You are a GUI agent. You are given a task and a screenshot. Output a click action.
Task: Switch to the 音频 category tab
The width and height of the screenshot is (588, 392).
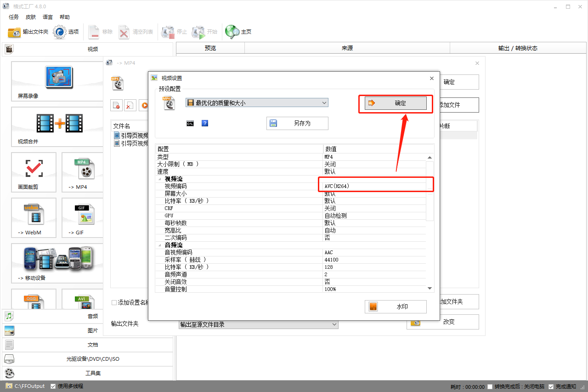click(x=88, y=316)
